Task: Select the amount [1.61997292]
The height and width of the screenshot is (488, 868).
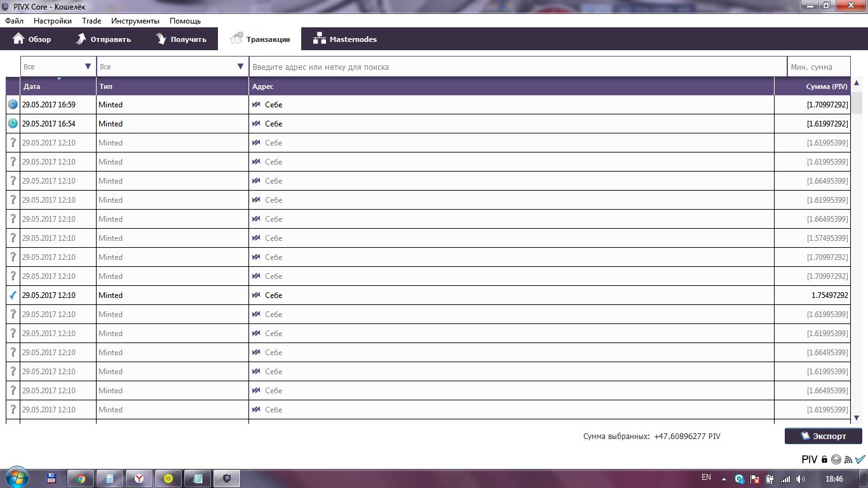Action: click(827, 123)
